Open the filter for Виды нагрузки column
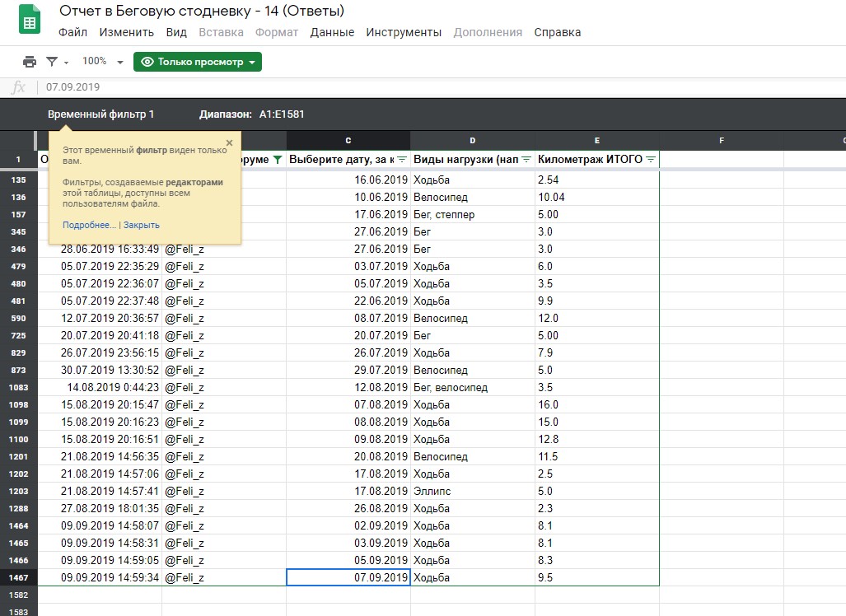Image resolution: width=846 pixels, height=616 pixels. click(x=526, y=159)
